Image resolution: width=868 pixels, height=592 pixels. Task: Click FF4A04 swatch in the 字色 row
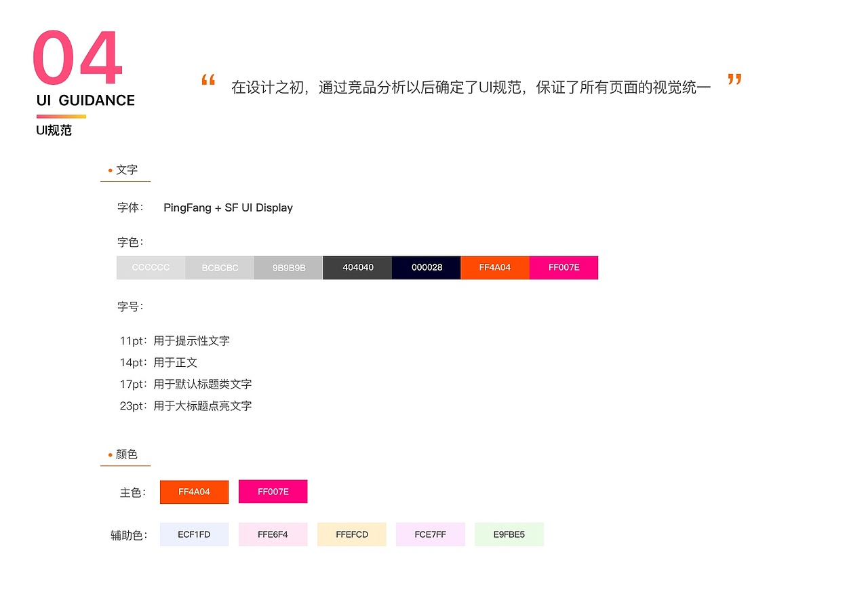click(x=495, y=268)
